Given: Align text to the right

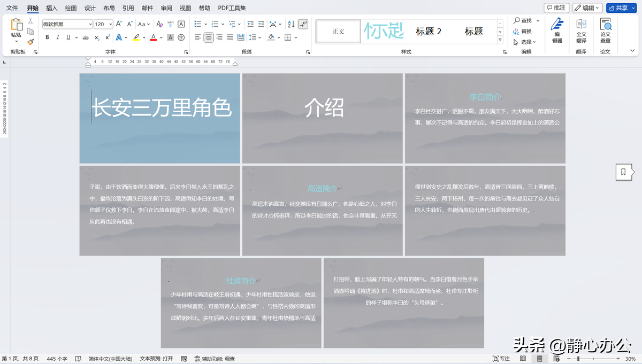Looking at the screenshot, I should click(x=219, y=37).
